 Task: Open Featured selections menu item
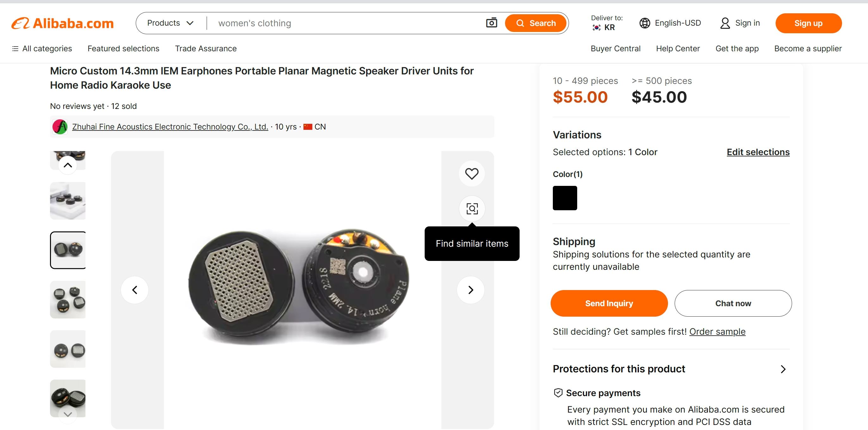[123, 48]
